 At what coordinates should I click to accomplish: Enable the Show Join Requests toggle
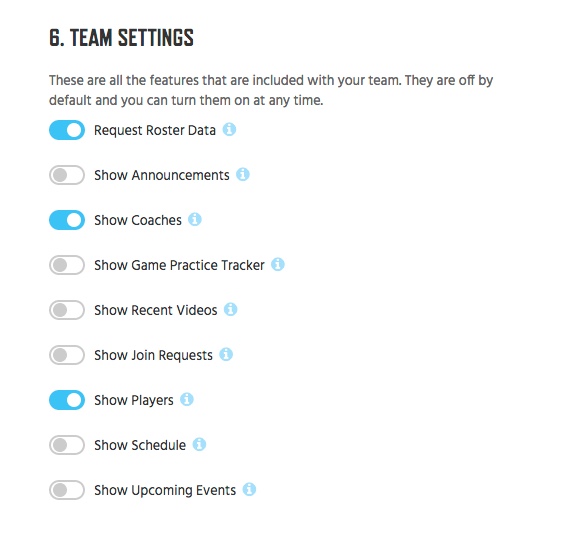pyautogui.click(x=67, y=355)
